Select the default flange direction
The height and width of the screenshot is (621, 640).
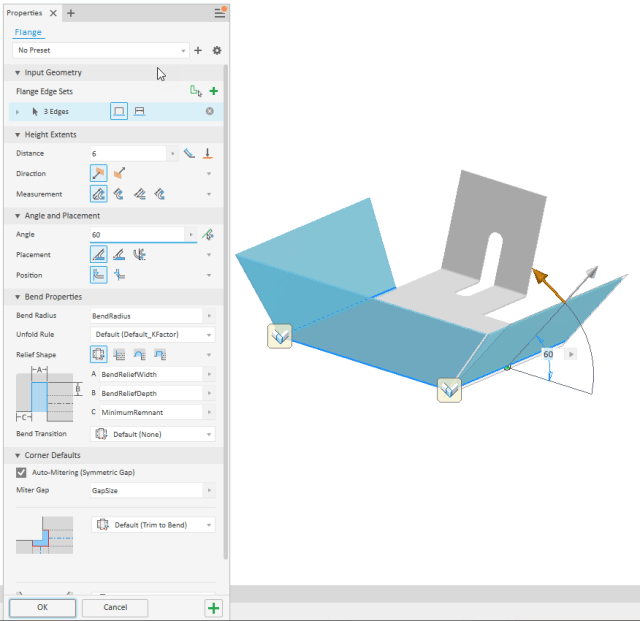point(98,173)
